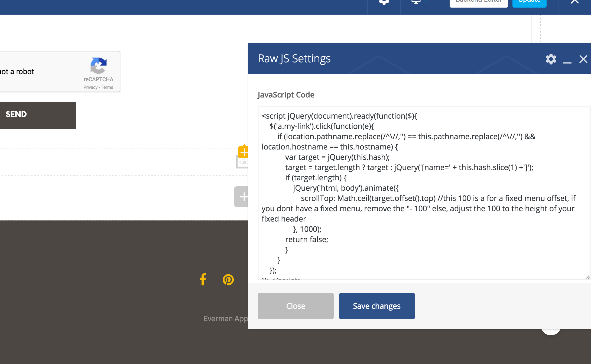The width and height of the screenshot is (591, 364).
Task: Open the page settings gear in top toolbar
Action: click(x=384, y=2)
